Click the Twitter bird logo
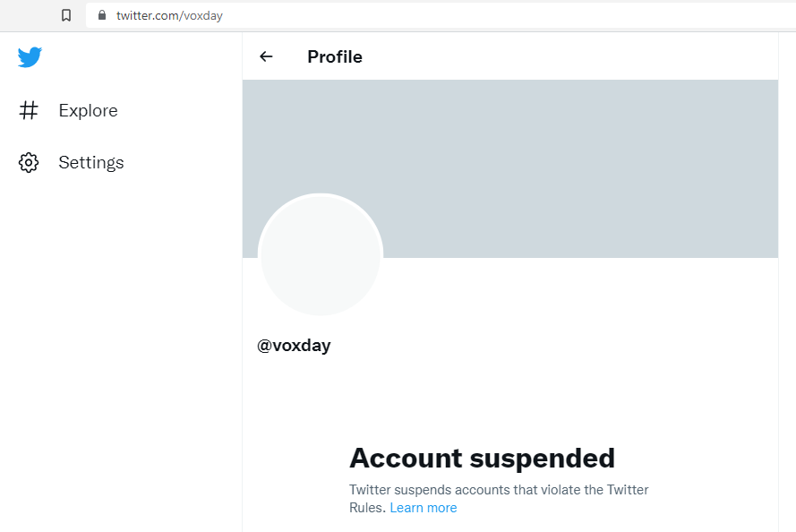The height and width of the screenshot is (532, 796). [30, 56]
